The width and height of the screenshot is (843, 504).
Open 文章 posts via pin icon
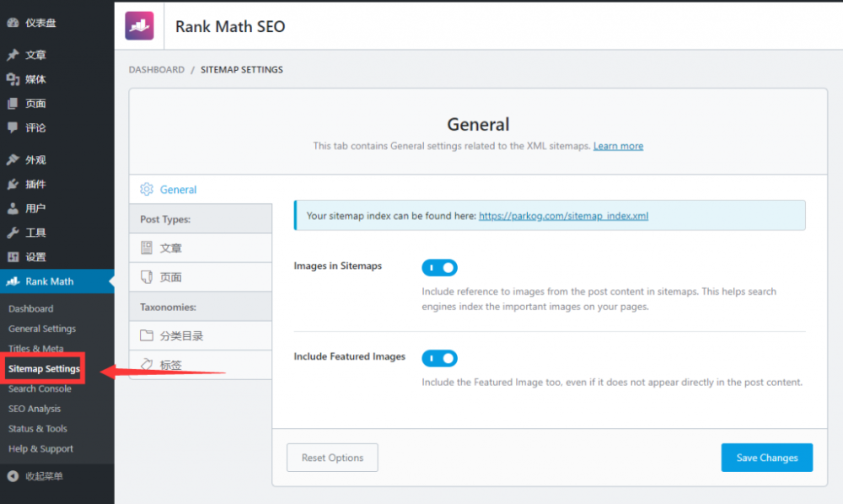(x=13, y=55)
